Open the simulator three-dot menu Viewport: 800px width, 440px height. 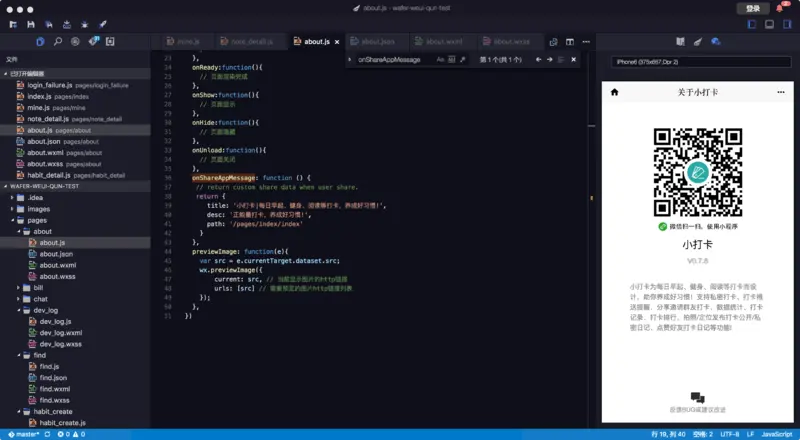[x=781, y=92]
